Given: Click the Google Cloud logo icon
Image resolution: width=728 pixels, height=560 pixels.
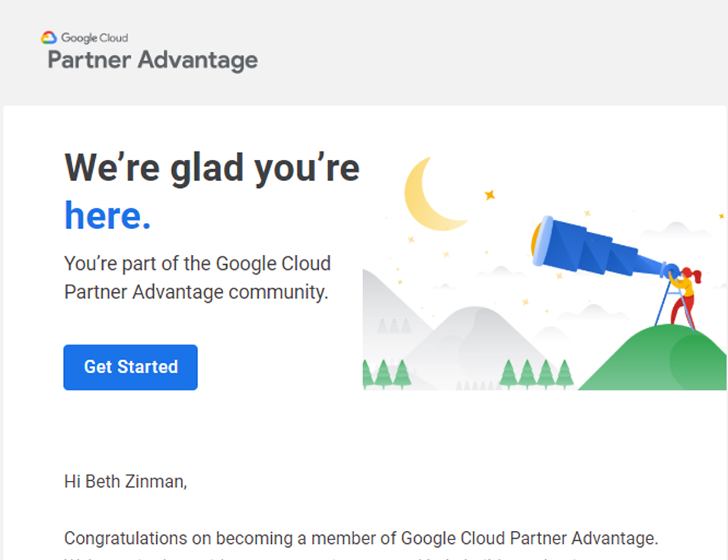Looking at the screenshot, I should (x=49, y=37).
